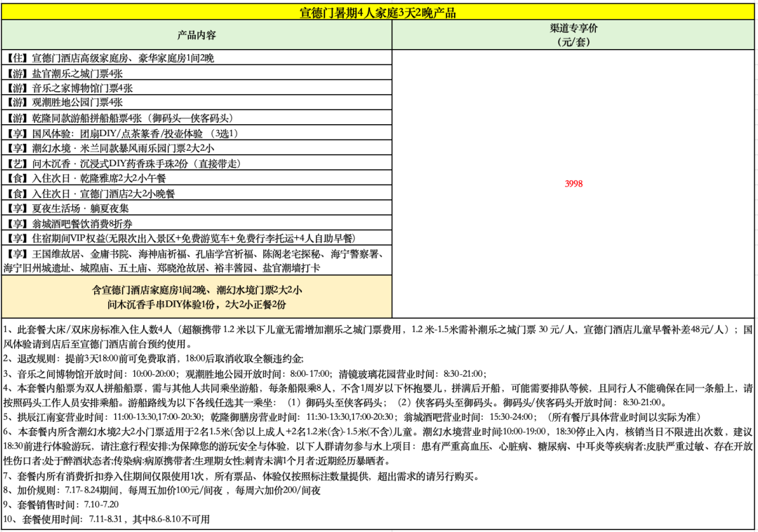
Task: Select the "音乐之家博物馆门票4张" cell
Action: [x=197, y=88]
